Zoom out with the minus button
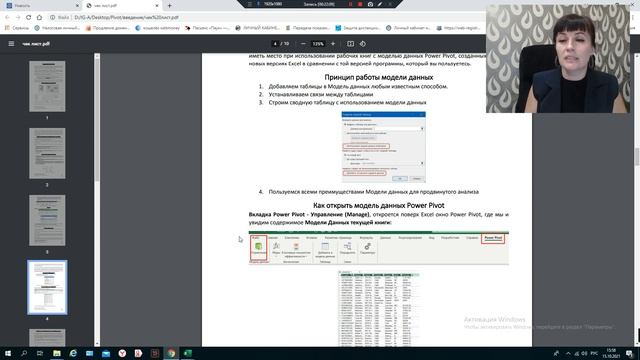The height and width of the screenshot is (360, 640). (303, 44)
